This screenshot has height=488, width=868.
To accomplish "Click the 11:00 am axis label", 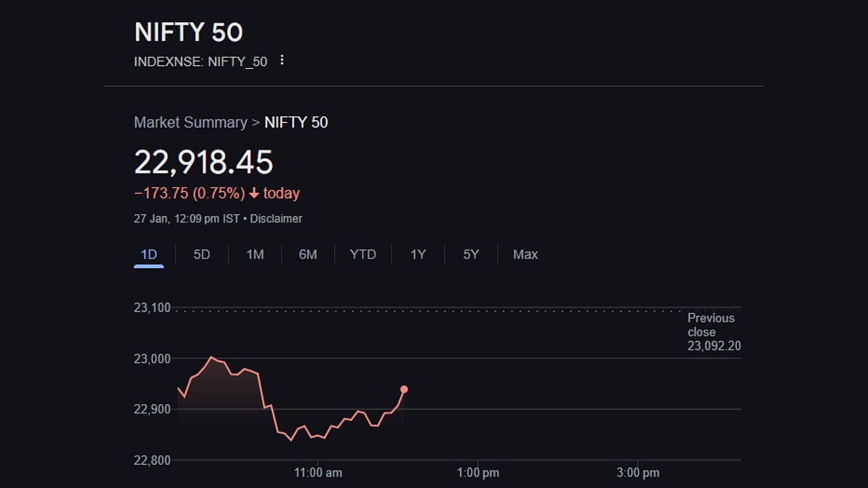I will tap(318, 473).
